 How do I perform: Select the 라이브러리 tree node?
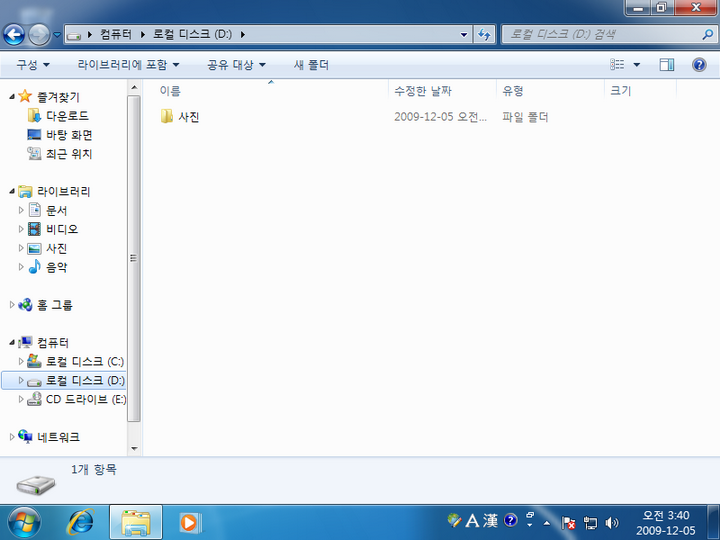pyautogui.click(x=63, y=191)
